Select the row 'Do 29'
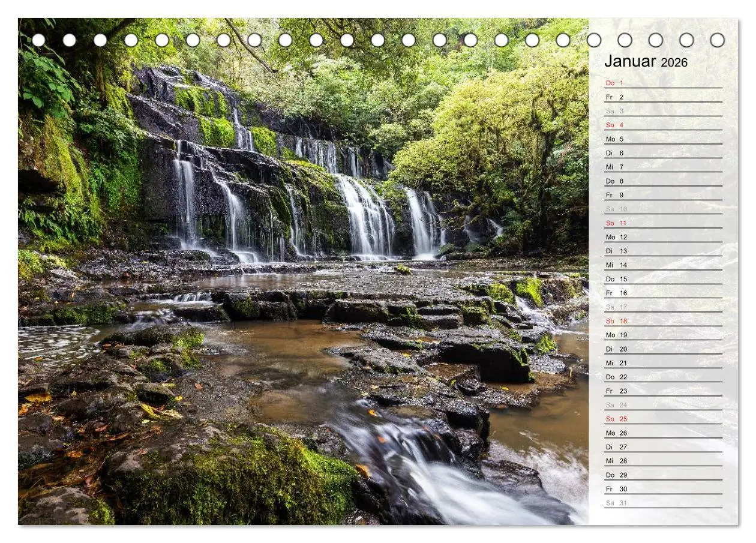Screen dimensions: 756x543 (663, 475)
